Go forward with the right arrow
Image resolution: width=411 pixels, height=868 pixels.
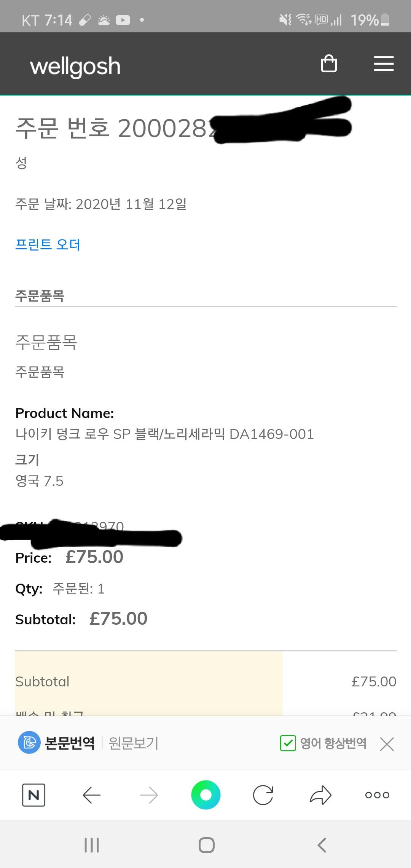pos(149,795)
